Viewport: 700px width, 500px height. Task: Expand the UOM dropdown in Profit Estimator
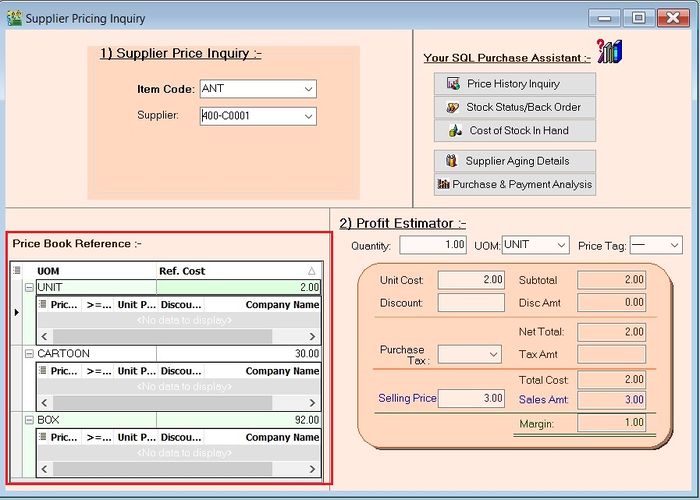560,245
